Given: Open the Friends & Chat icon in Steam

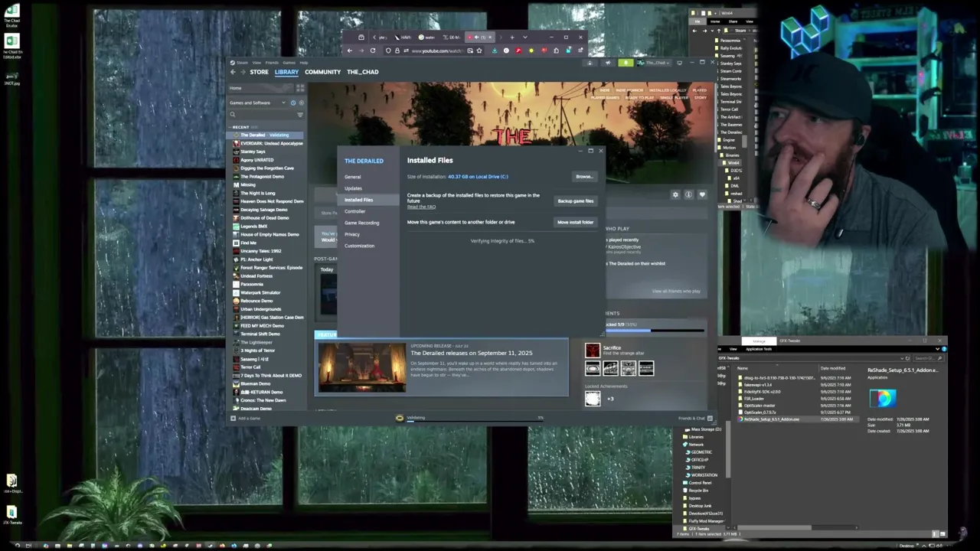Looking at the screenshot, I should (710, 418).
